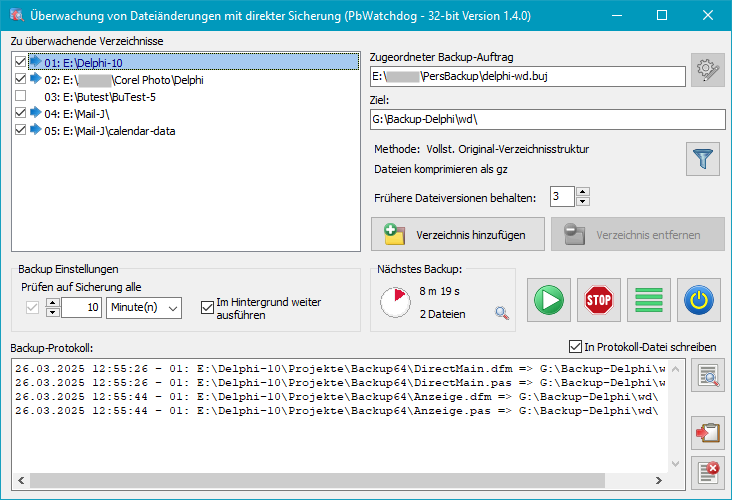Click the blue arrow icon for 01: E:\Delphi-10
Screen dimensions: 732x500
click(x=35, y=61)
